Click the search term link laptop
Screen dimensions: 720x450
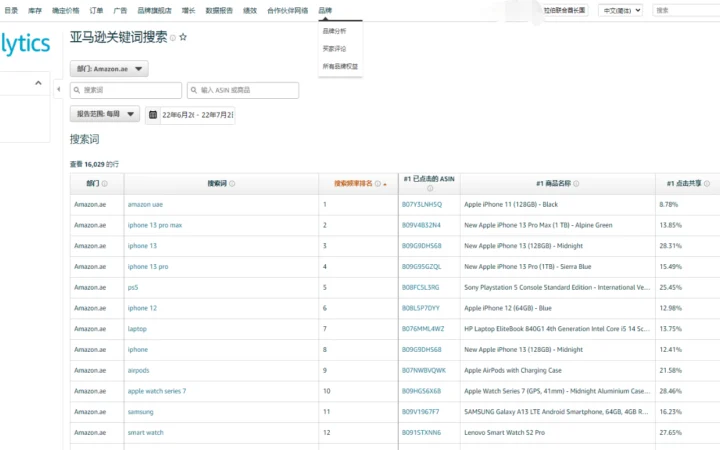[137, 329]
